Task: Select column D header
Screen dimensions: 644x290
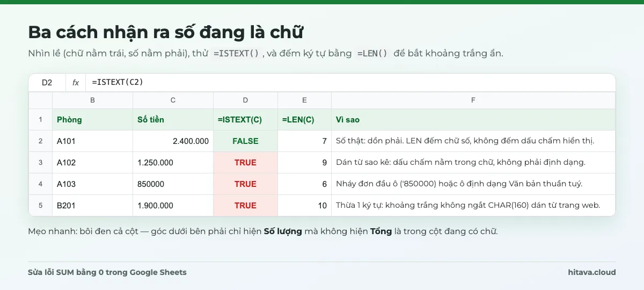Action: tap(246, 100)
